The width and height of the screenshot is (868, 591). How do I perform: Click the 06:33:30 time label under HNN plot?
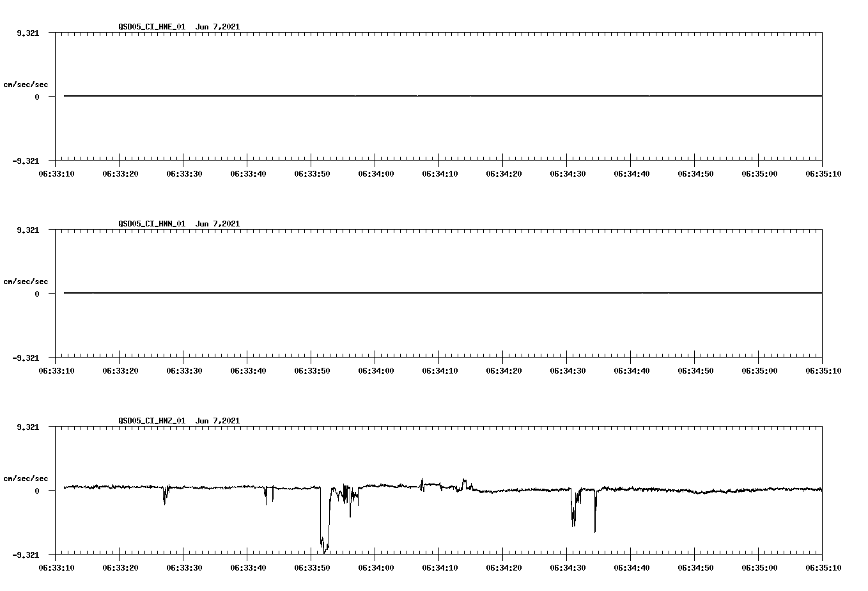click(184, 370)
